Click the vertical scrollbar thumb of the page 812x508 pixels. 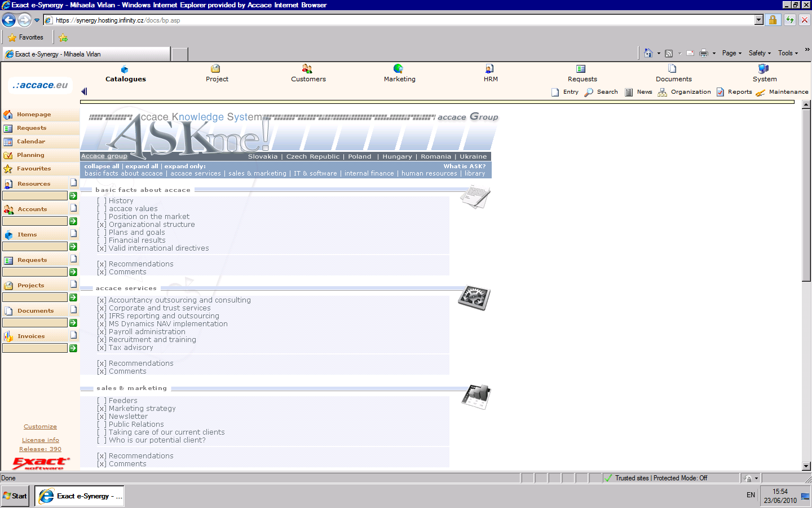click(806, 195)
